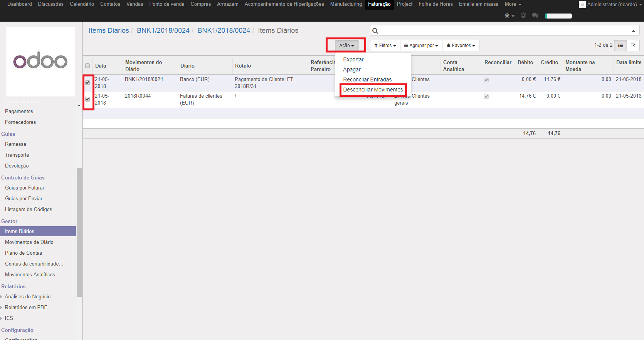Click the @ mentions icon
Screen dimensions: 644x340
coord(523,15)
